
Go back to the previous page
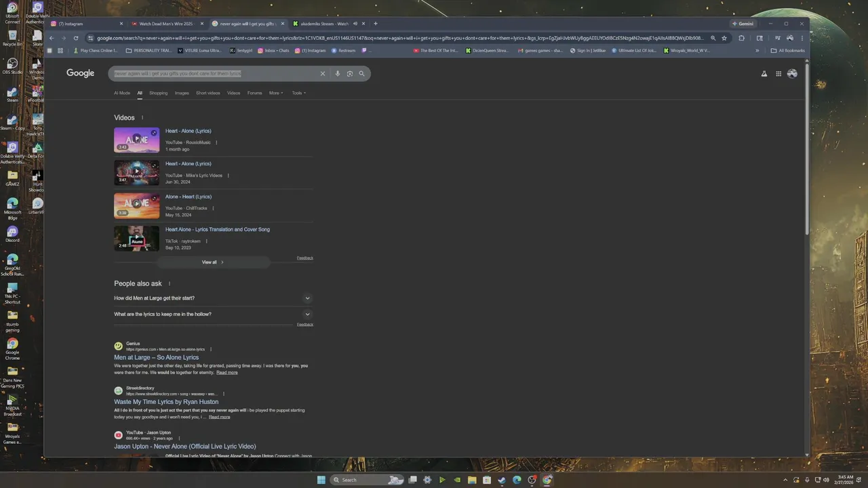pyautogui.click(x=51, y=38)
